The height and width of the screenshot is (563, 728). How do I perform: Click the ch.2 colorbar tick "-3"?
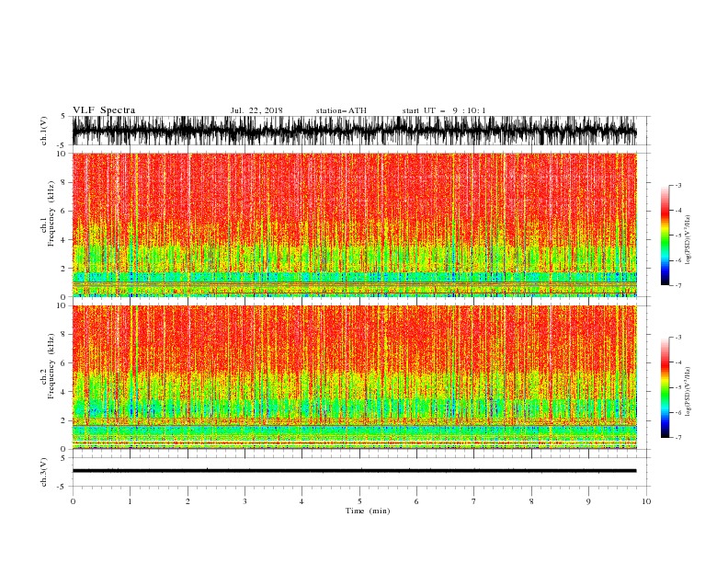tap(677, 338)
